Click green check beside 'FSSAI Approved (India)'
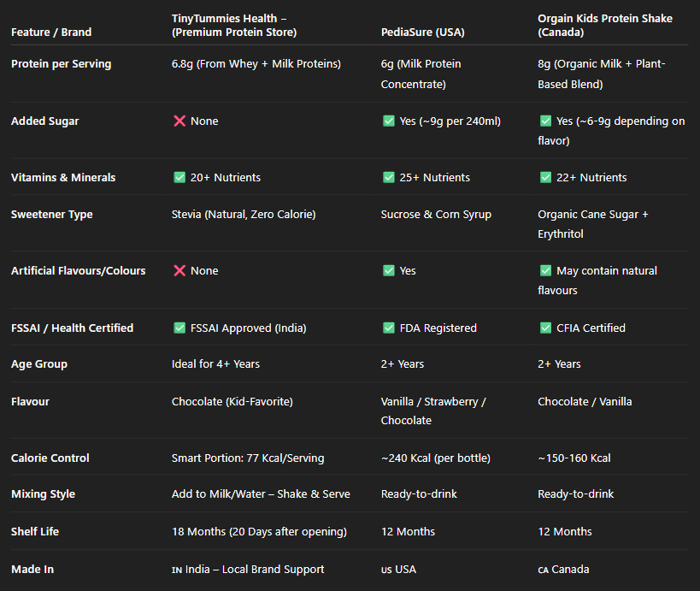 179,328
